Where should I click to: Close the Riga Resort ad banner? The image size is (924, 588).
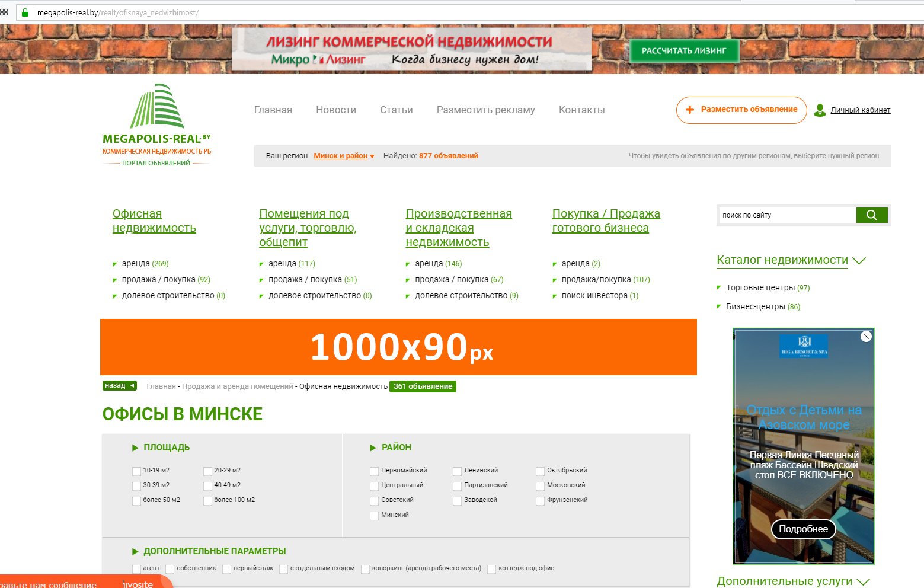pyautogui.click(x=866, y=337)
